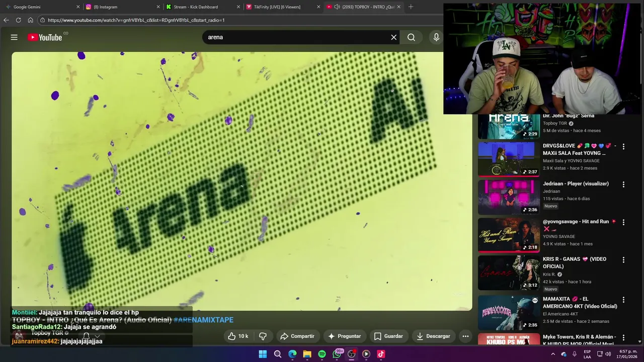644x362 pixels.
Task: Clear the 'arena' search text
Action: click(394, 37)
